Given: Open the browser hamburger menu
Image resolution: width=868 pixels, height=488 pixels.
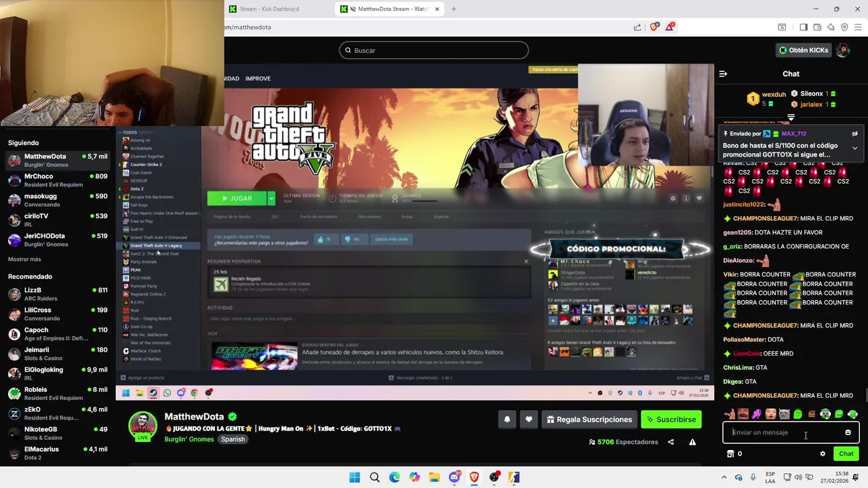Looking at the screenshot, I should coord(859,27).
